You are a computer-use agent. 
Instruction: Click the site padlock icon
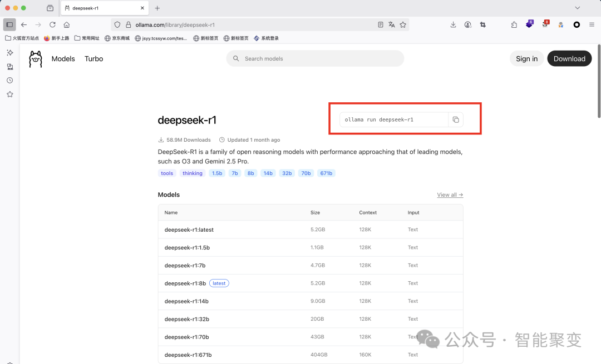129,24
